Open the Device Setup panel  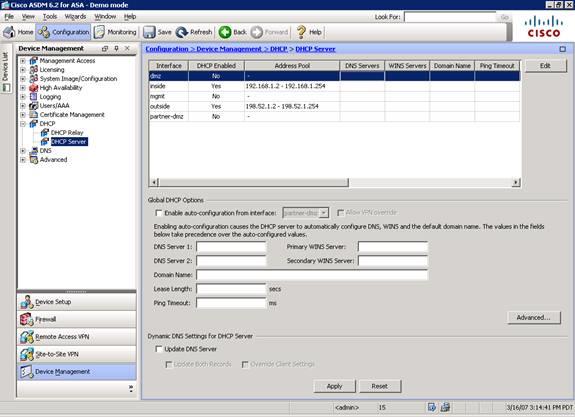[77, 302]
